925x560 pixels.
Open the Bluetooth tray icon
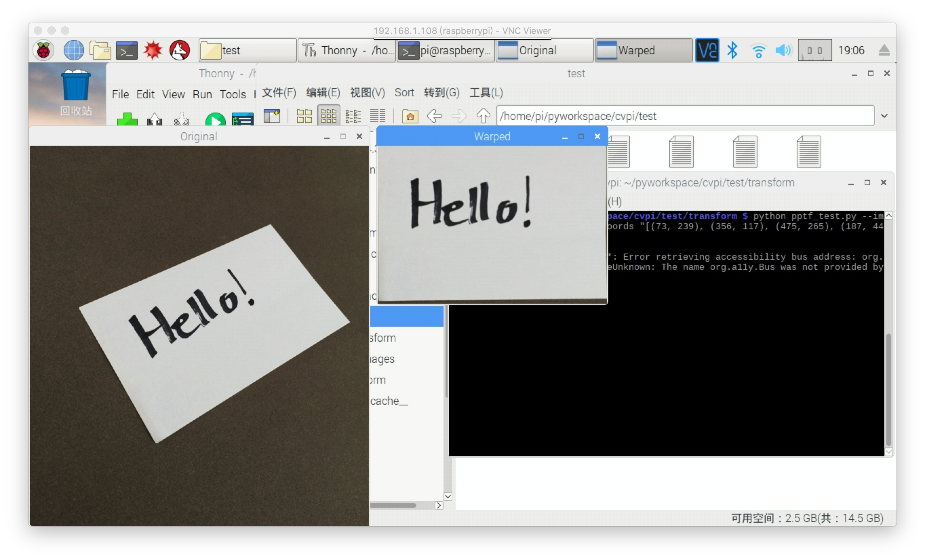732,50
